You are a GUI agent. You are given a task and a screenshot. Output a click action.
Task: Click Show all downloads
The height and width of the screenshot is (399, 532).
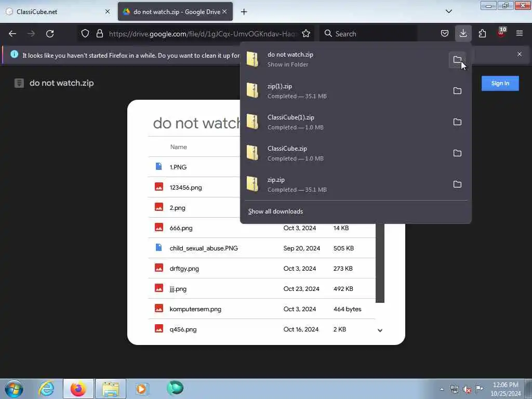(x=275, y=211)
